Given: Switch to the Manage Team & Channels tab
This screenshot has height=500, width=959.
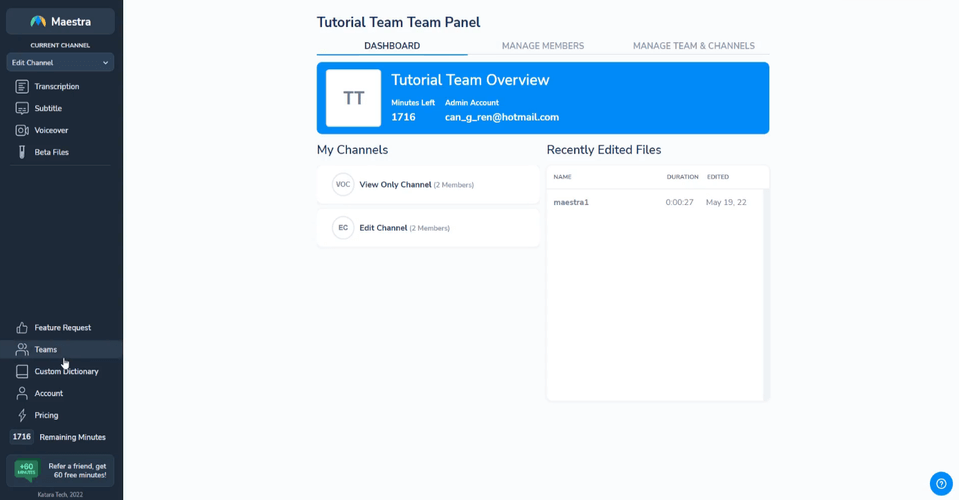Looking at the screenshot, I should pyautogui.click(x=694, y=46).
